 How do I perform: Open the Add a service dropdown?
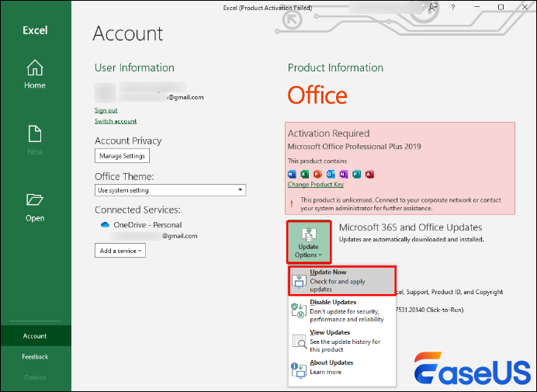click(120, 251)
